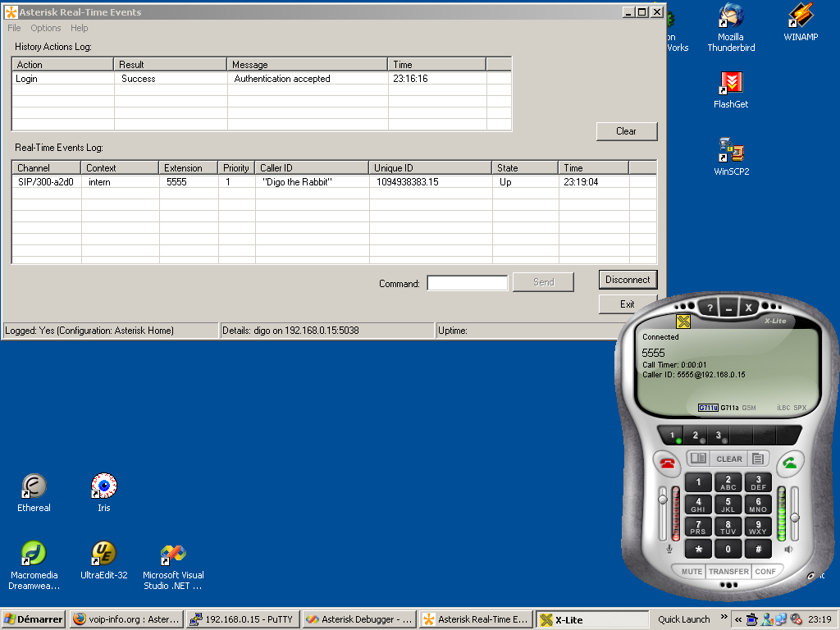Click CLEAR on the X-Lite dialpad

pyautogui.click(x=729, y=459)
